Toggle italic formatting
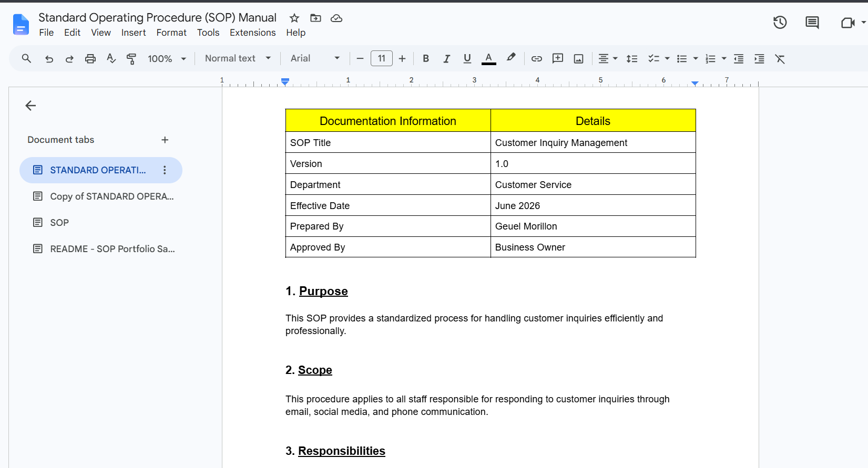The height and width of the screenshot is (468, 868). point(446,59)
